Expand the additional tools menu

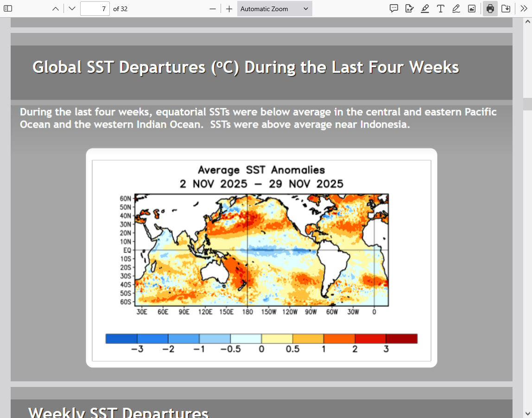[524, 8]
